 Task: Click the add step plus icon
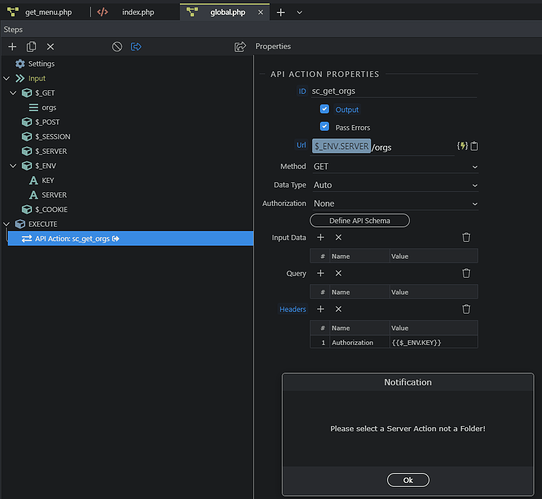(x=12, y=47)
